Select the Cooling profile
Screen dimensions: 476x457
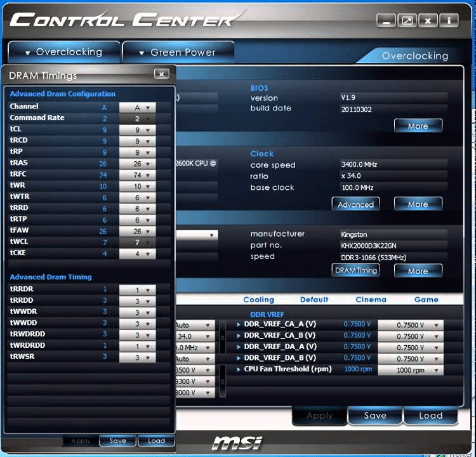259,300
